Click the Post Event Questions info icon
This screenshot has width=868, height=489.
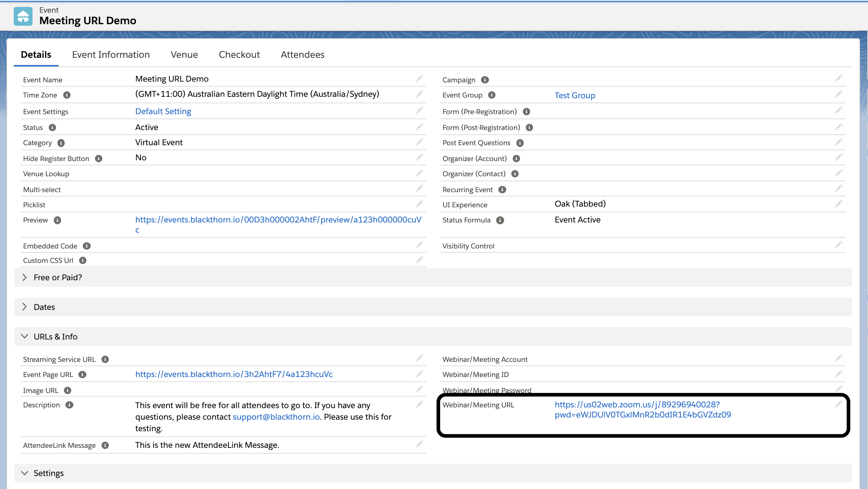point(520,143)
